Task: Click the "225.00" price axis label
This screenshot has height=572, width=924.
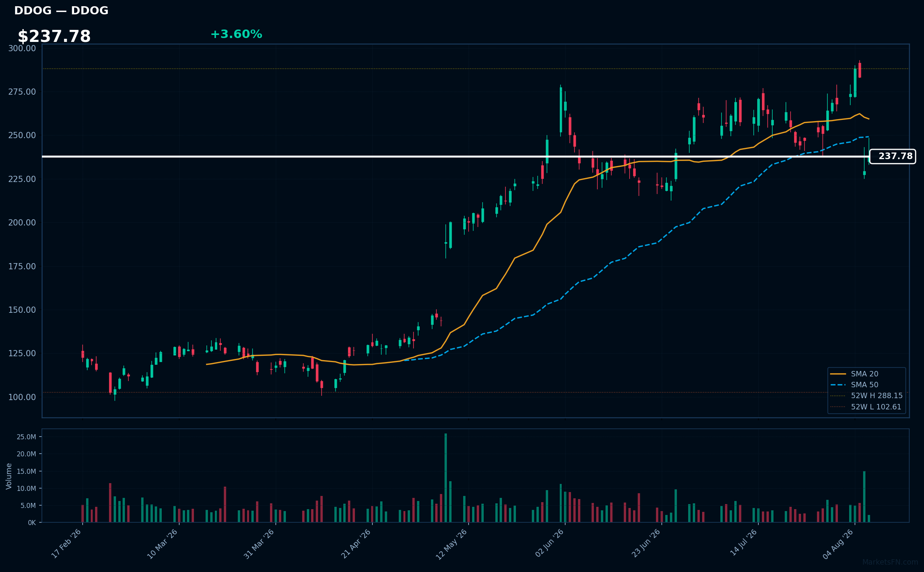Action: (x=22, y=179)
